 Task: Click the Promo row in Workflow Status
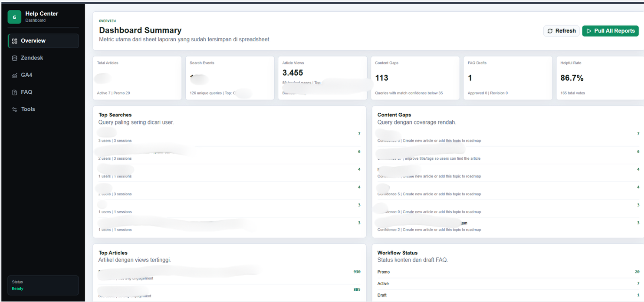point(508,272)
